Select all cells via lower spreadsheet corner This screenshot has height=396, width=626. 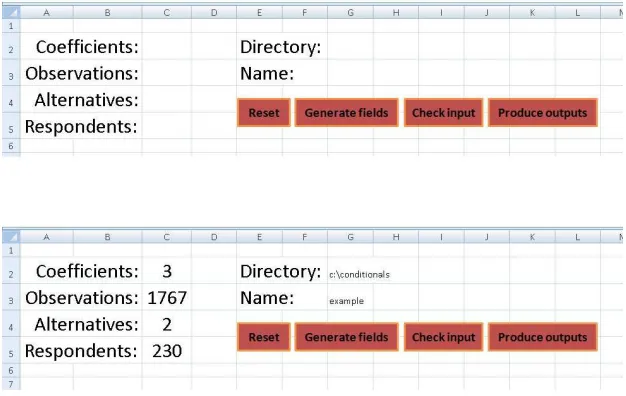click(11, 237)
